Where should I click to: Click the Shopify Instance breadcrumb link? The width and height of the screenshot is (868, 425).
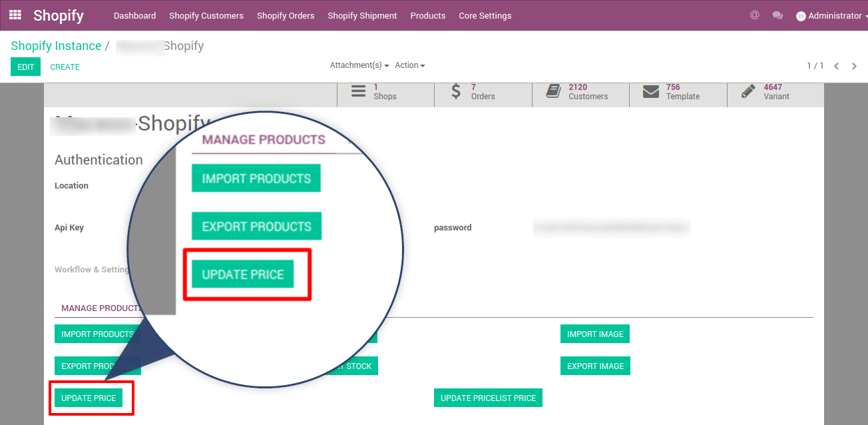(x=56, y=46)
